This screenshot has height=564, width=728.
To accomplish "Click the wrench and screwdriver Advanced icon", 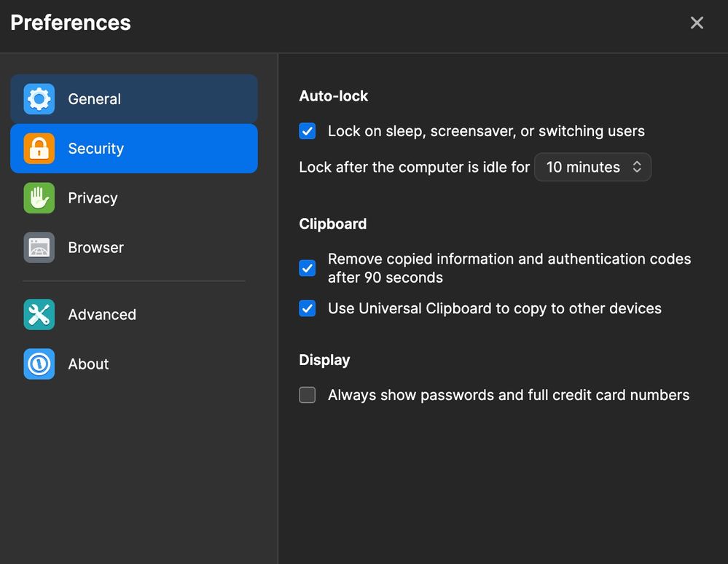I will 39,315.
